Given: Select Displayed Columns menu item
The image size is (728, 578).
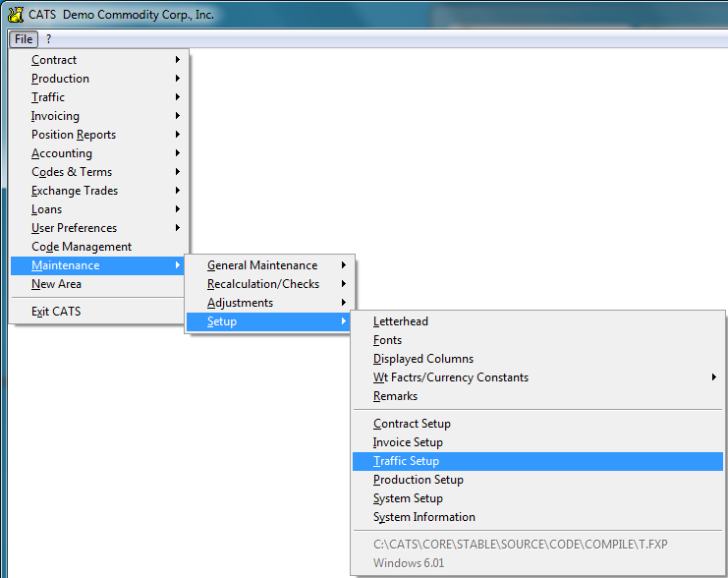Looking at the screenshot, I should point(537,359).
